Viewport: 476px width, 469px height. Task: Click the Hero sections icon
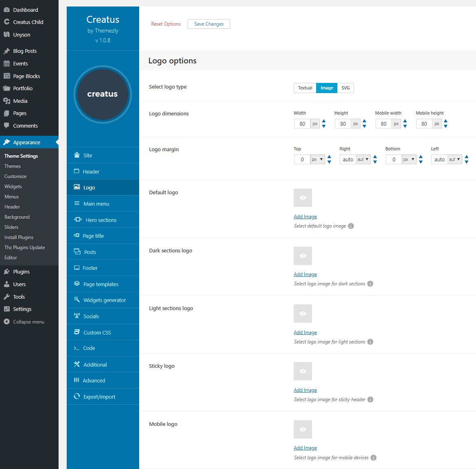tap(78, 219)
